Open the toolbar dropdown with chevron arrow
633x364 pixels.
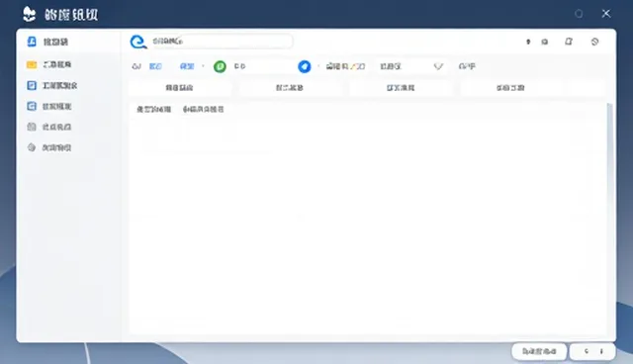pos(411,66)
